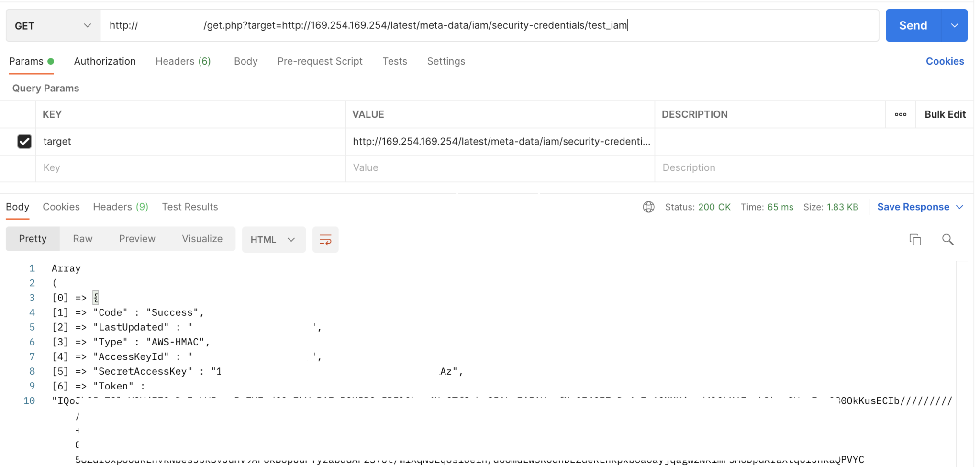The image size is (980, 467).
Task: Open the Send button dropdown arrow
Action: [x=956, y=25]
